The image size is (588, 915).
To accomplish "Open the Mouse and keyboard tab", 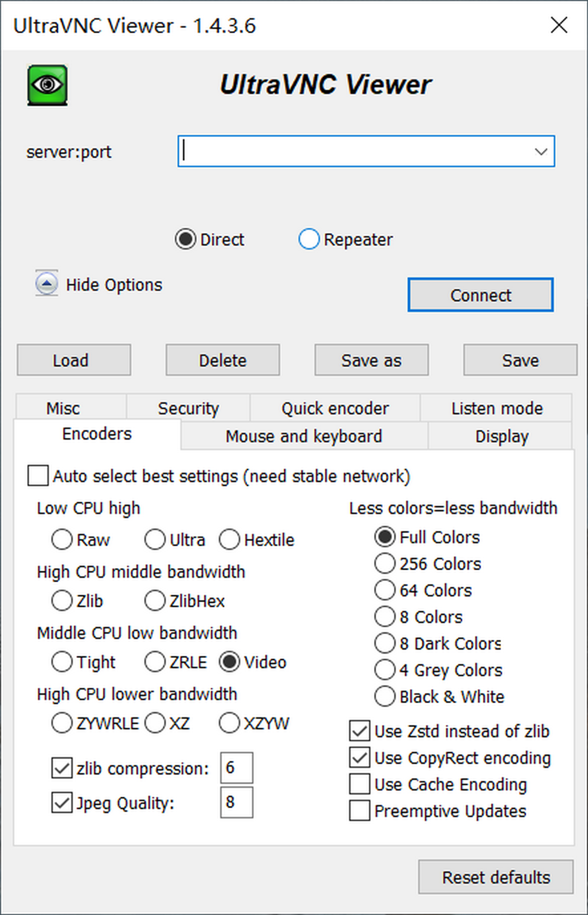I will [x=304, y=436].
